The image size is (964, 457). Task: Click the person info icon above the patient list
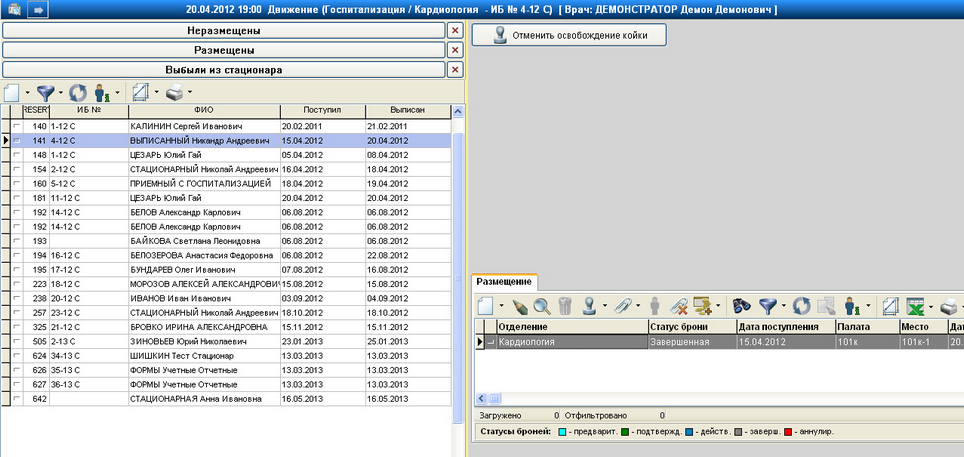[102, 93]
